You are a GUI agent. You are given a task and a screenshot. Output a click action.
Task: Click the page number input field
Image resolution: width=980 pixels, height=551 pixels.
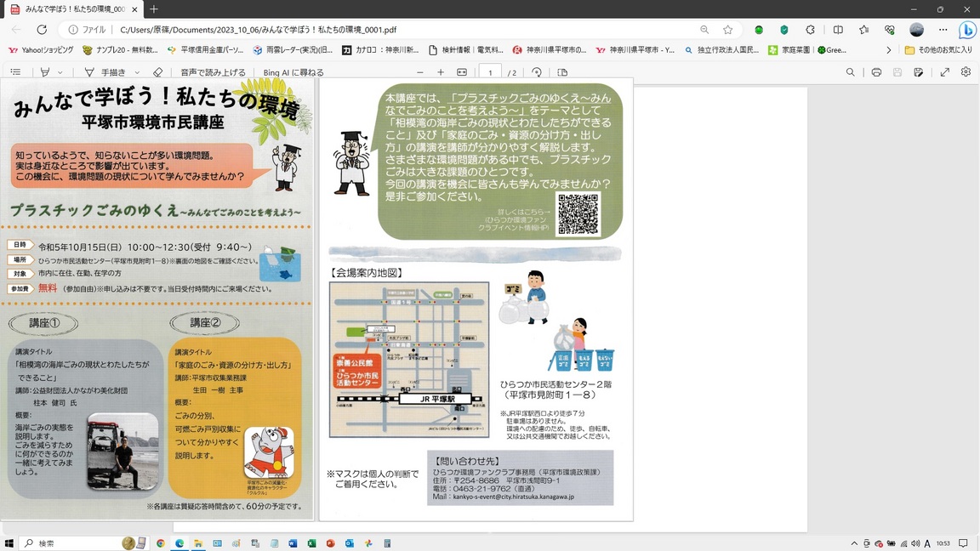[x=490, y=72]
